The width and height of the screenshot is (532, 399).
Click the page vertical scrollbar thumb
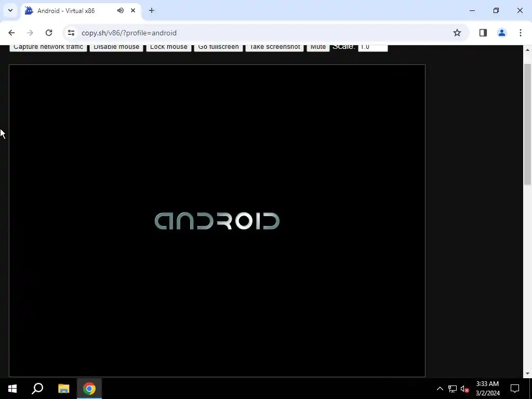[527, 124]
